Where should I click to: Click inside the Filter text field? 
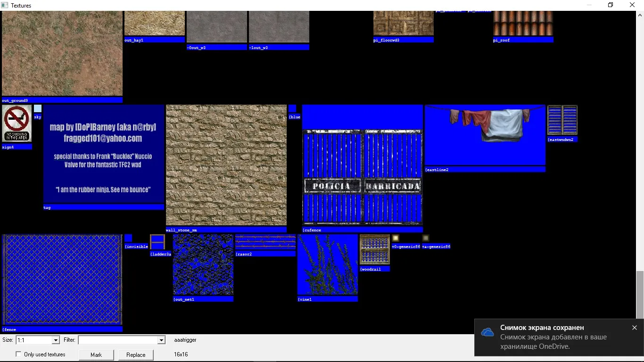(x=118, y=340)
